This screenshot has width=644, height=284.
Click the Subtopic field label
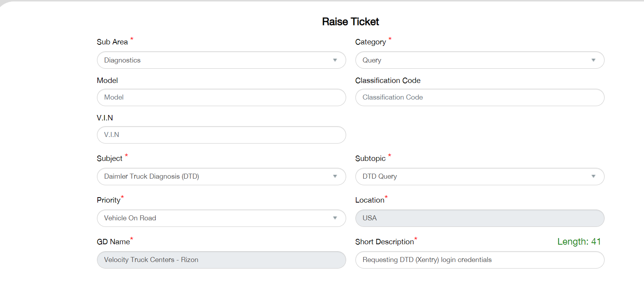pos(370,158)
